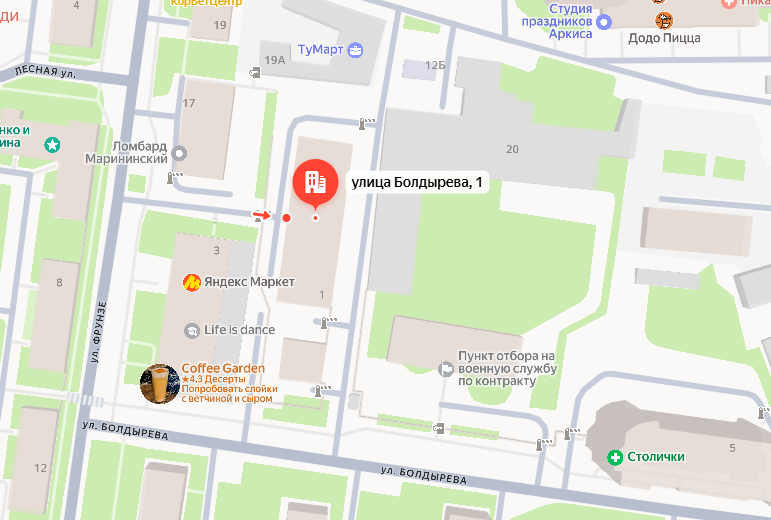Click the Coffee Garden title link
Image resolution: width=771 pixels, height=520 pixels.
(x=223, y=368)
